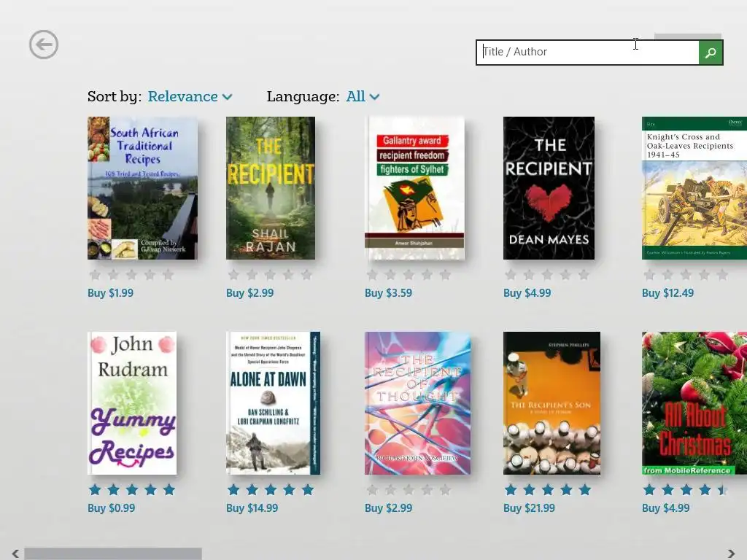Viewport: 747px width, 560px height.
Task: Click Buy $2.99 under Shail Rajan's book
Action: 250,293
